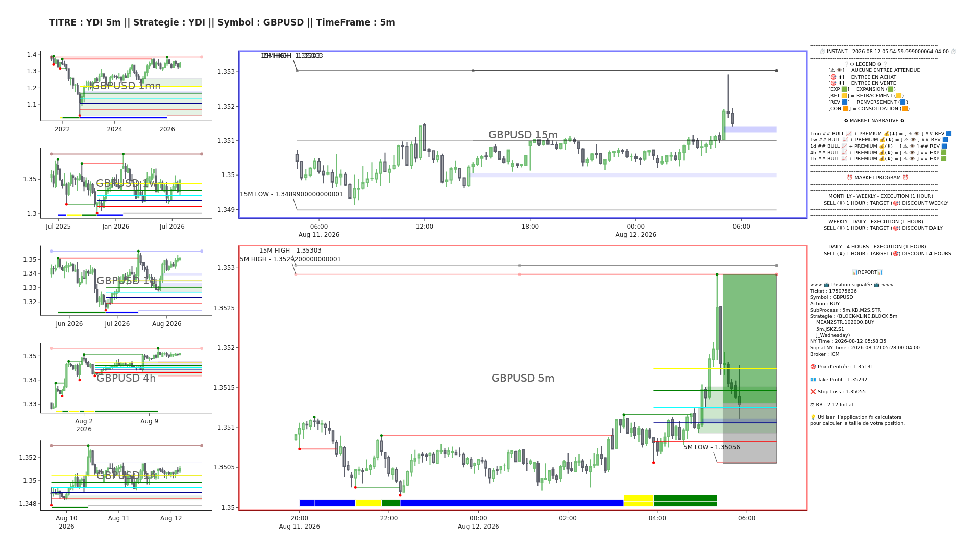Click the Action : BUY line
This screenshot has width=980, height=551.
click(825, 304)
